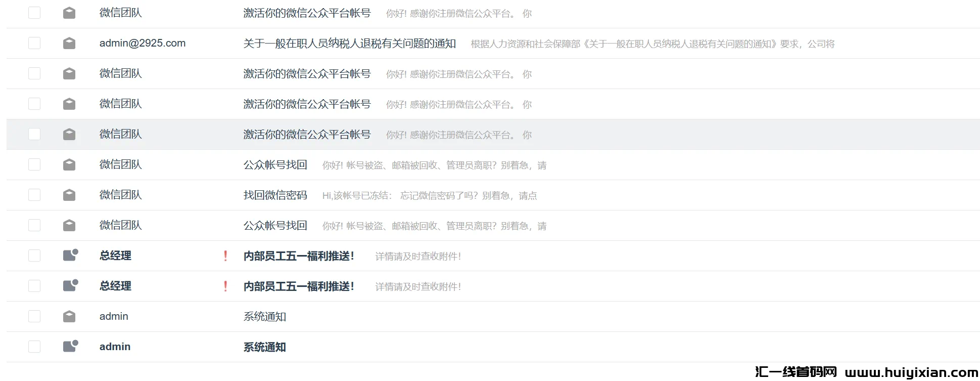Click the opened envelope icon beside non-bold admin
This screenshot has height=381, width=980.
pos(69,317)
